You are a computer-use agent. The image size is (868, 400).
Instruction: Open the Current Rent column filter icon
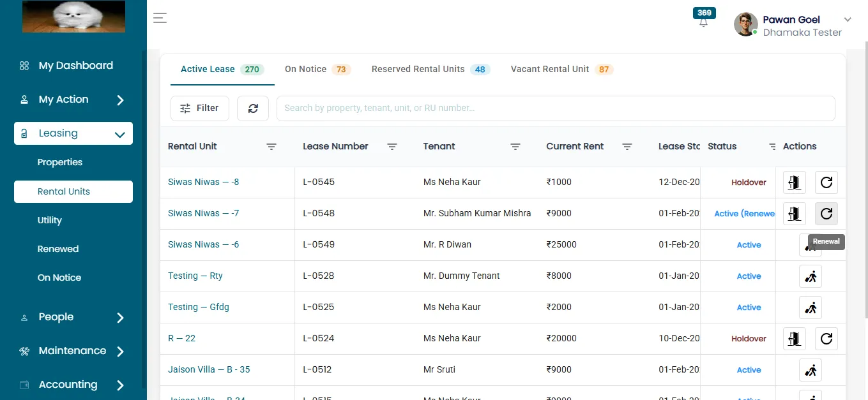627,147
